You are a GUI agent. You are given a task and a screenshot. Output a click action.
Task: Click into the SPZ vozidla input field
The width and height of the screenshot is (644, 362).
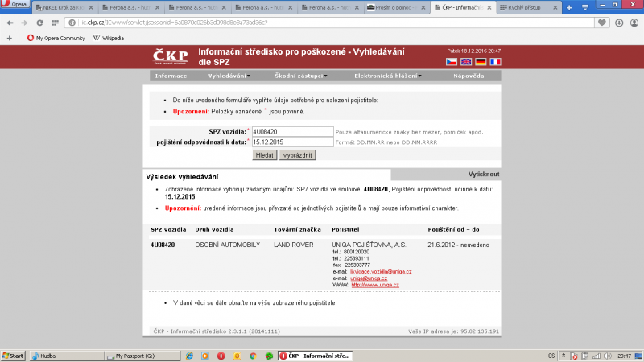(291, 131)
